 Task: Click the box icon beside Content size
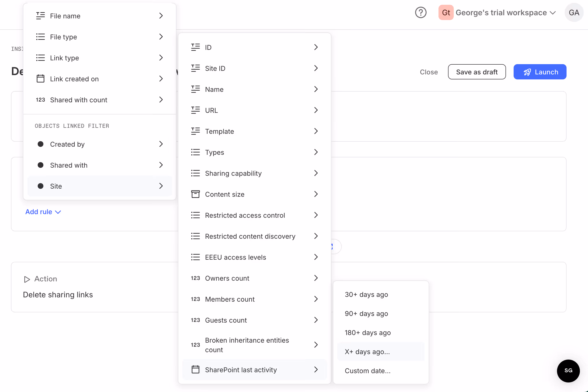[195, 194]
